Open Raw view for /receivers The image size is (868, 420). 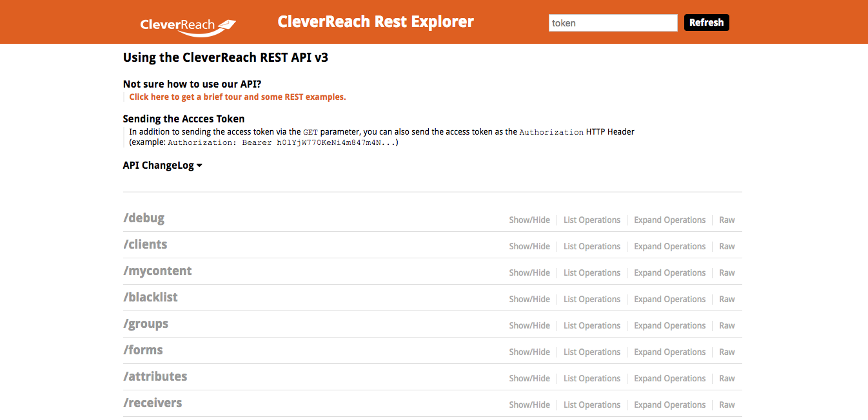point(727,405)
